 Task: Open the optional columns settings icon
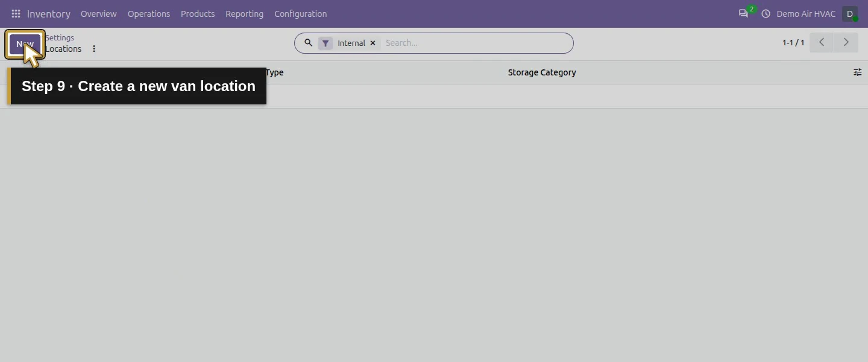[857, 72]
